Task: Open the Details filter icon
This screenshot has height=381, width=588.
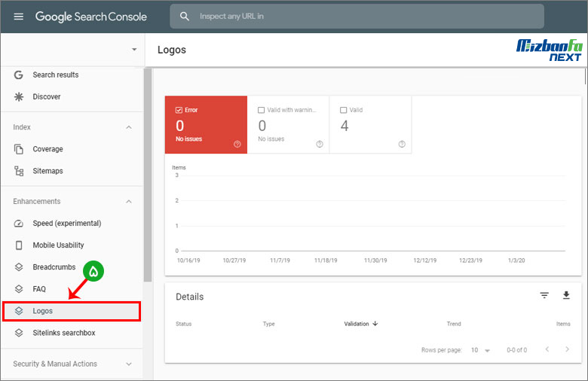Action: (544, 295)
